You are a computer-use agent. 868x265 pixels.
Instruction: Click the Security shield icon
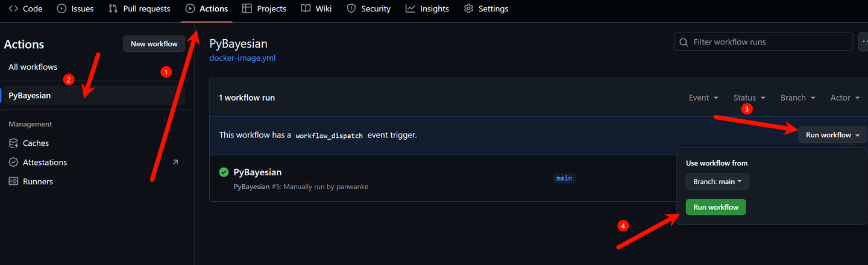click(352, 9)
